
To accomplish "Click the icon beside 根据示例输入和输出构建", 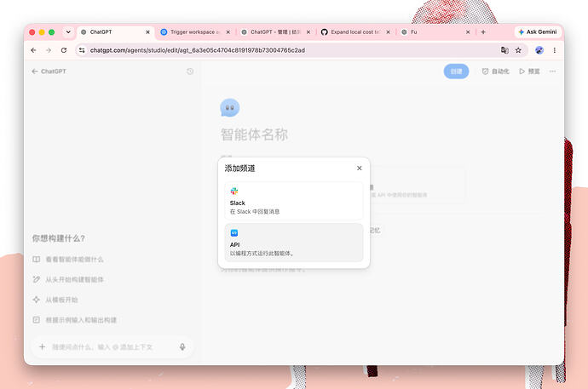I will (x=36, y=320).
